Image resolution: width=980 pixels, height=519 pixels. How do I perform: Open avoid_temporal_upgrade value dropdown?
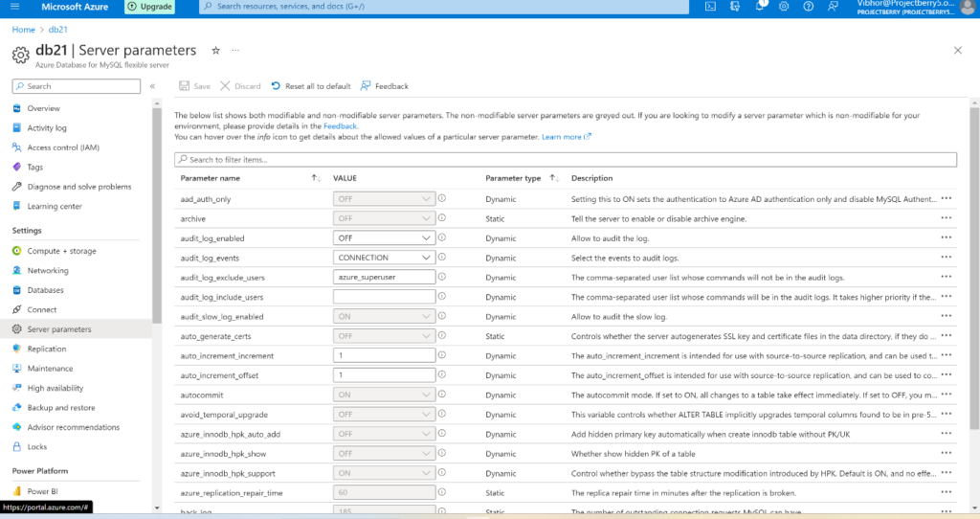[384, 414]
